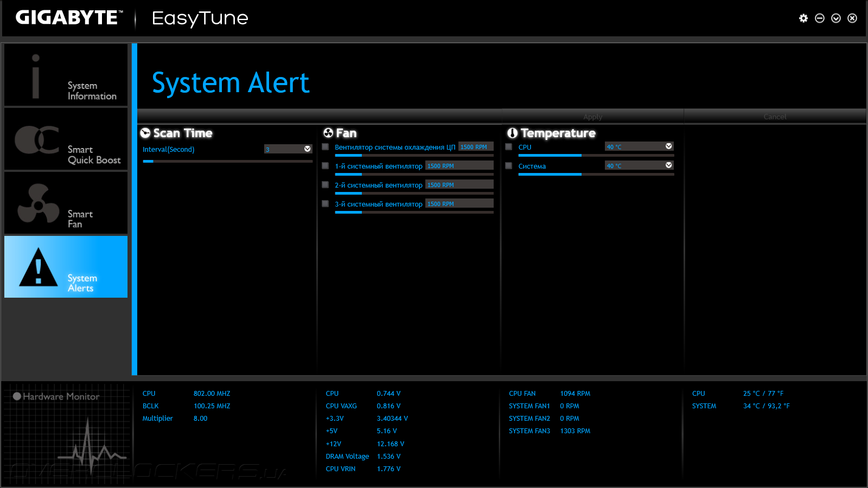Screen dimensions: 868x488
Task: Click 2-й системный вентилятор RPM field
Action: [x=459, y=185]
